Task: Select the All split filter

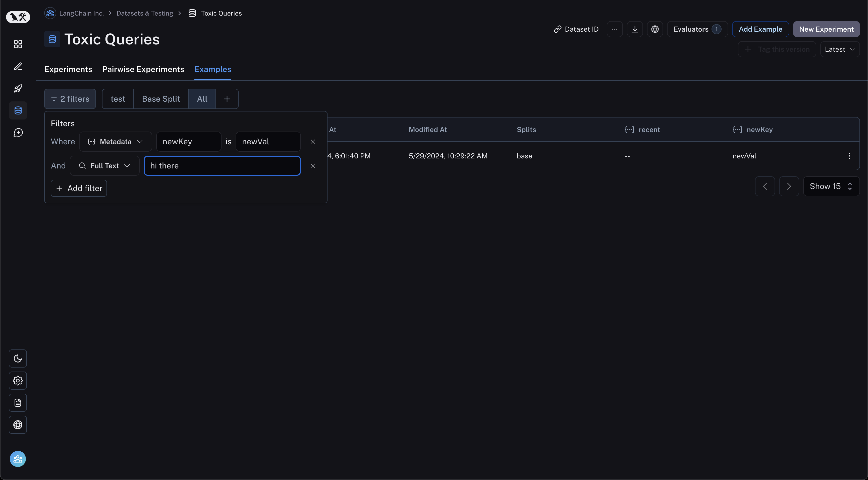Action: 202,99
